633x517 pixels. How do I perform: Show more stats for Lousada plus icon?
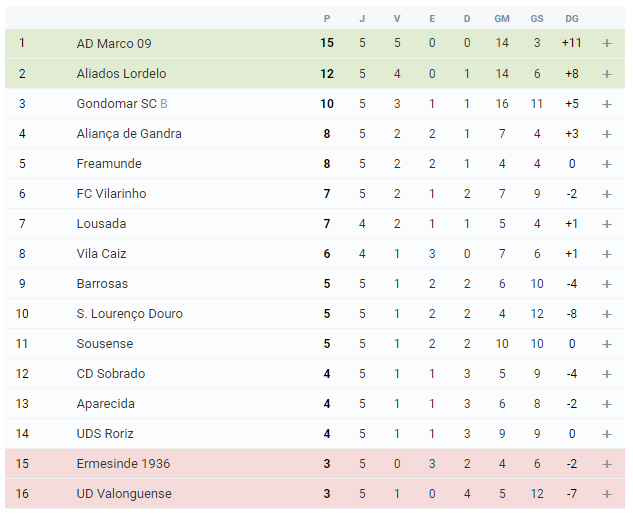tap(607, 224)
